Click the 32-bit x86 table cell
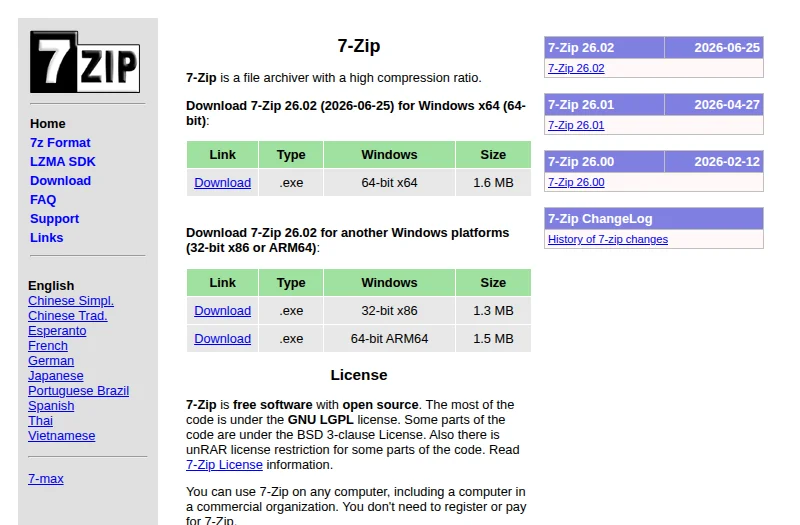The image size is (800, 525). click(389, 311)
